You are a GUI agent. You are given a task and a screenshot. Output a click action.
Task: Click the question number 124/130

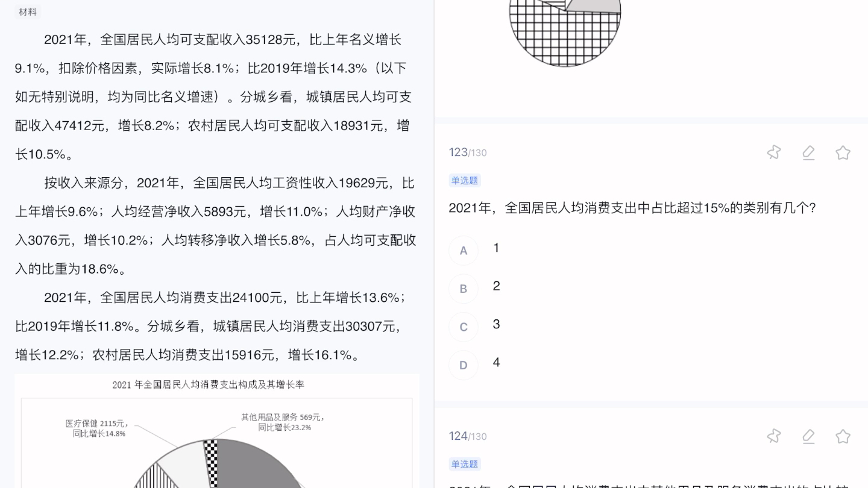pos(468,436)
